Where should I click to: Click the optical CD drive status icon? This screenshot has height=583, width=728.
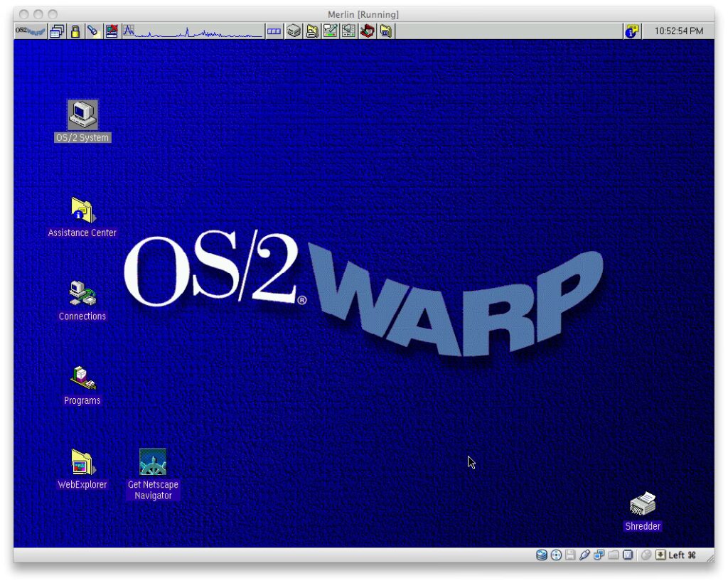pos(556,555)
